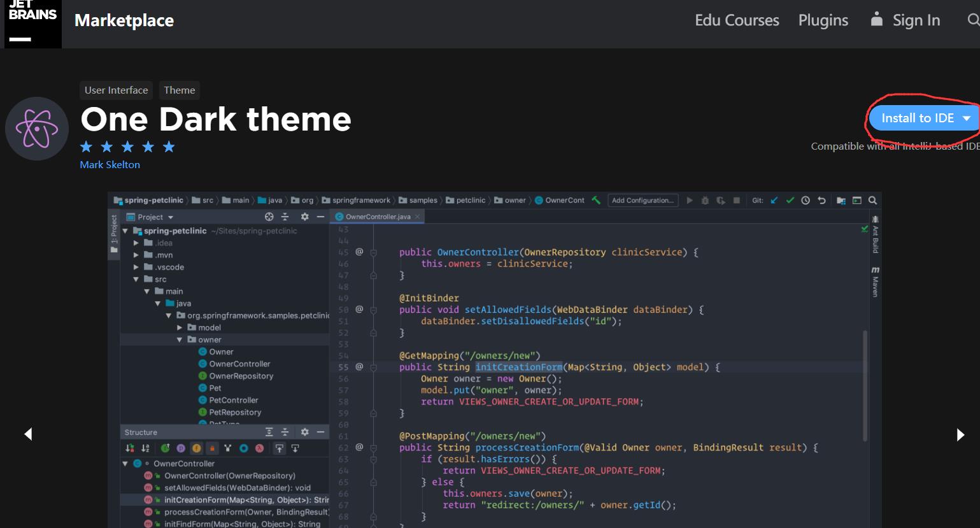
Task: Click the Git update project blue arrow icon
Action: 774,200
